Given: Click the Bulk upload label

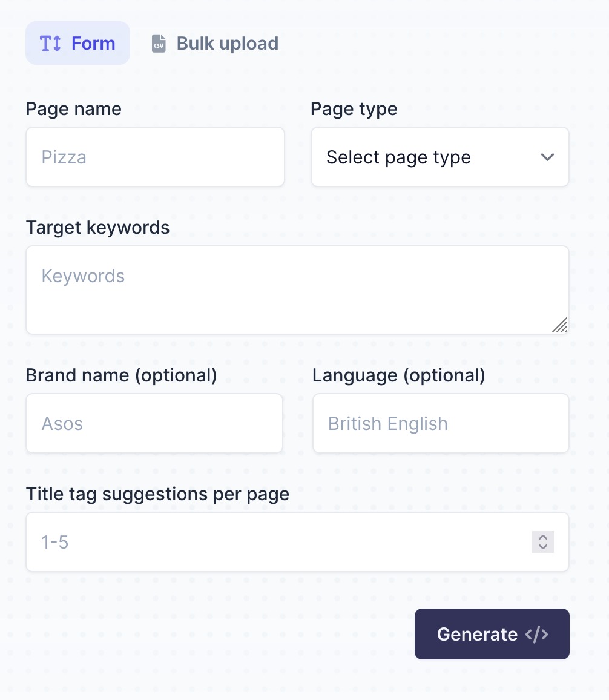Looking at the screenshot, I should pos(227,43).
